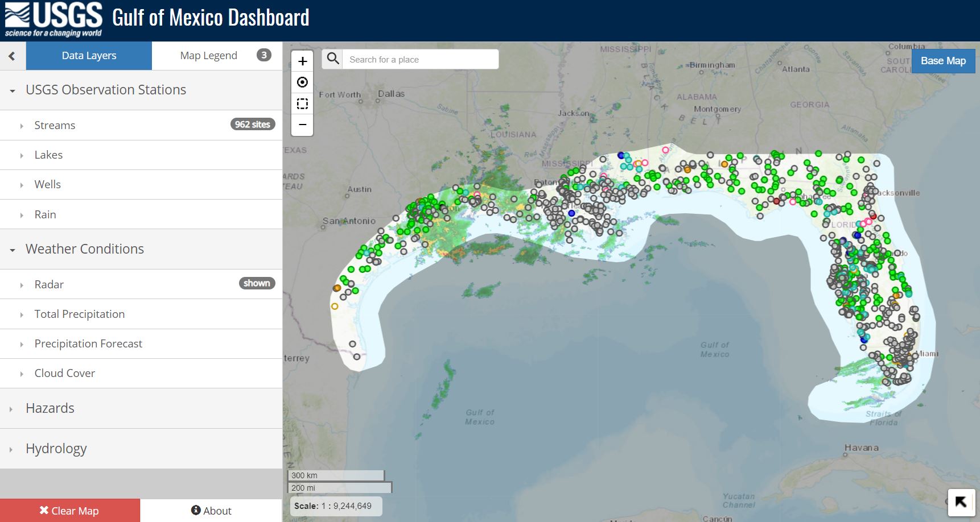Click the arrow icon in map corner
980x522 pixels.
click(x=961, y=502)
